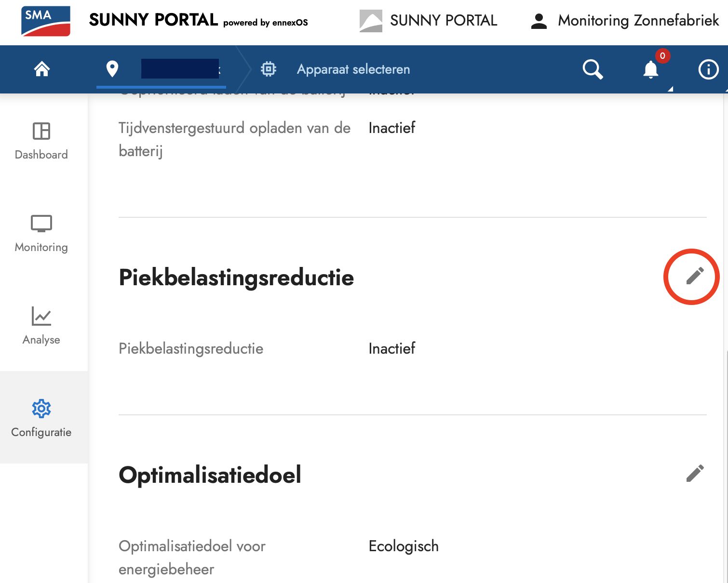
Task: Open the Apparaat selecteren dropdown
Action: pos(353,69)
